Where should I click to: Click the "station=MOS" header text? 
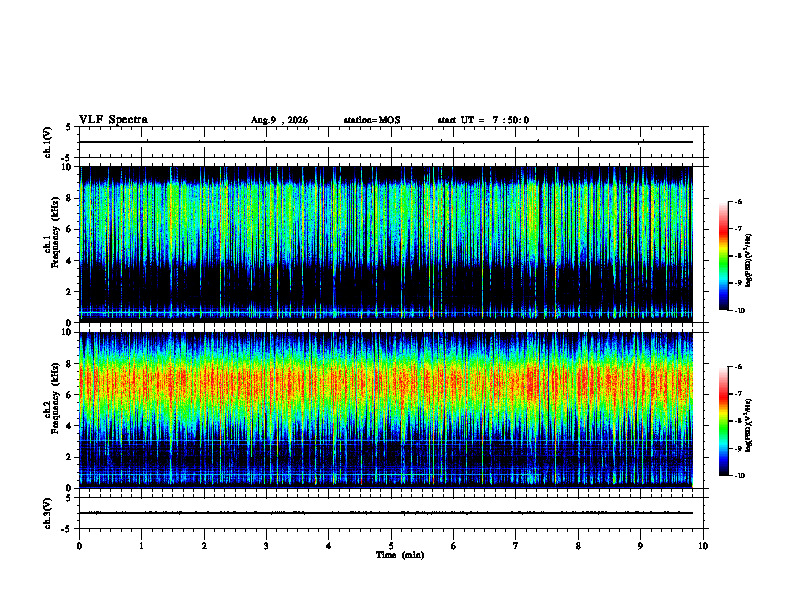click(x=372, y=120)
